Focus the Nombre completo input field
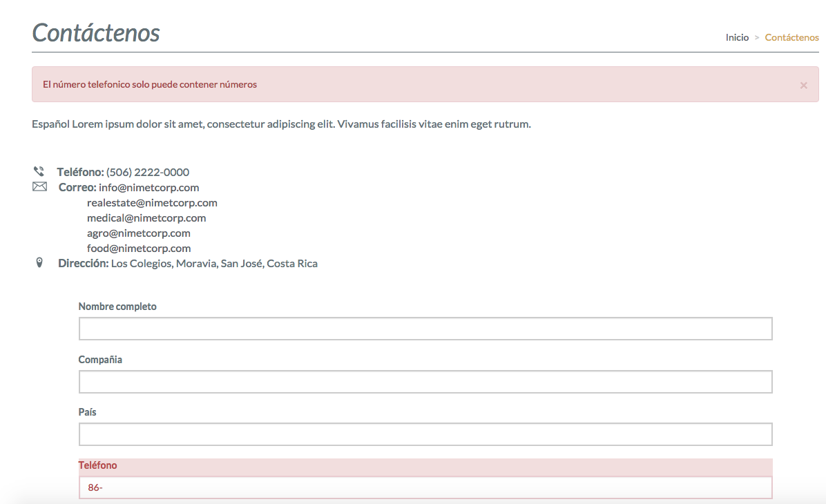Screen dimensions: 826x504 coord(425,329)
